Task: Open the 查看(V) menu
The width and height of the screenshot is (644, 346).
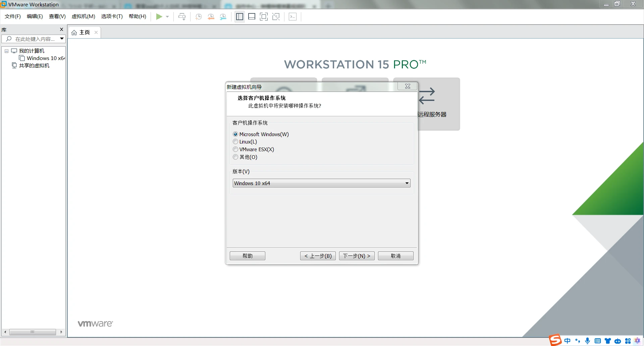Action: 57,16
